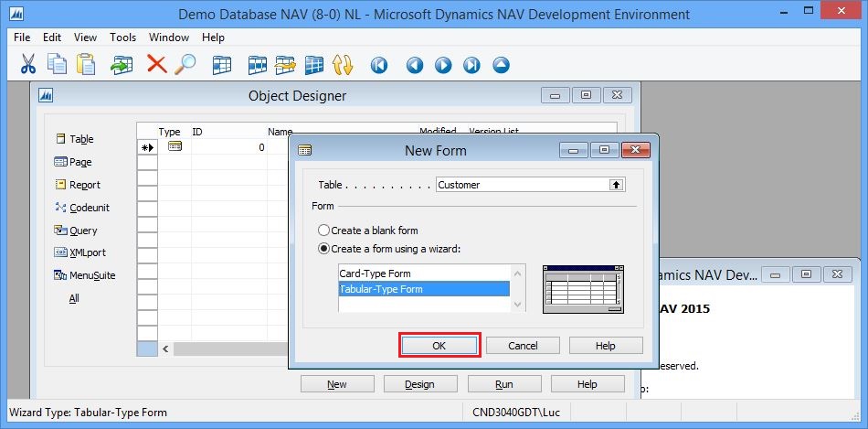Click the Table field containing Customer
The width and height of the screenshot is (868, 429).
[x=523, y=185]
